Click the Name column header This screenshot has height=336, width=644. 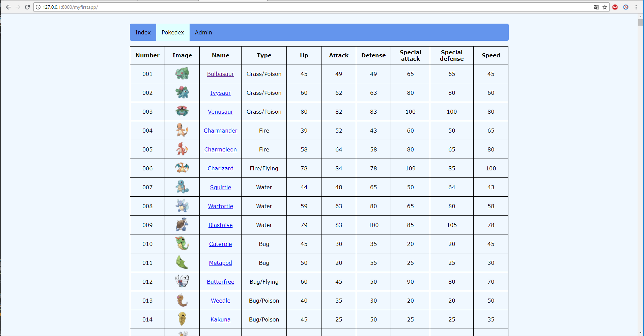pyautogui.click(x=220, y=55)
